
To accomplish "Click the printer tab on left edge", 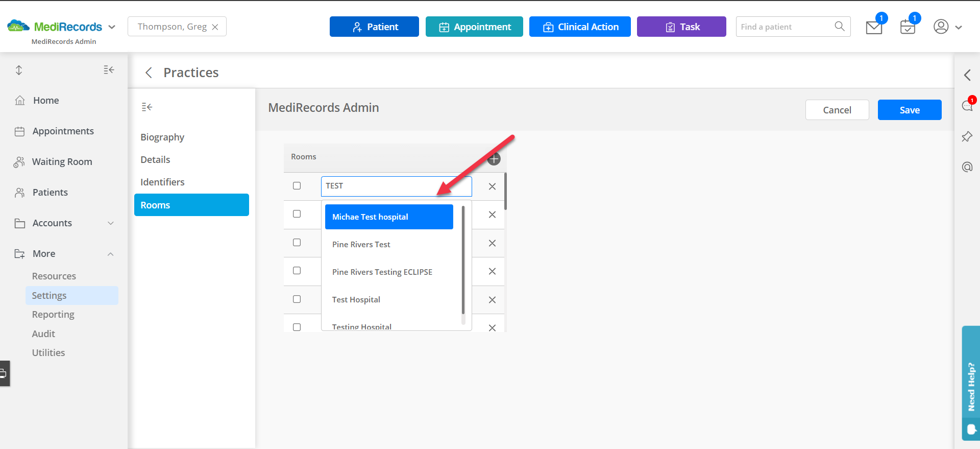I will (4, 373).
